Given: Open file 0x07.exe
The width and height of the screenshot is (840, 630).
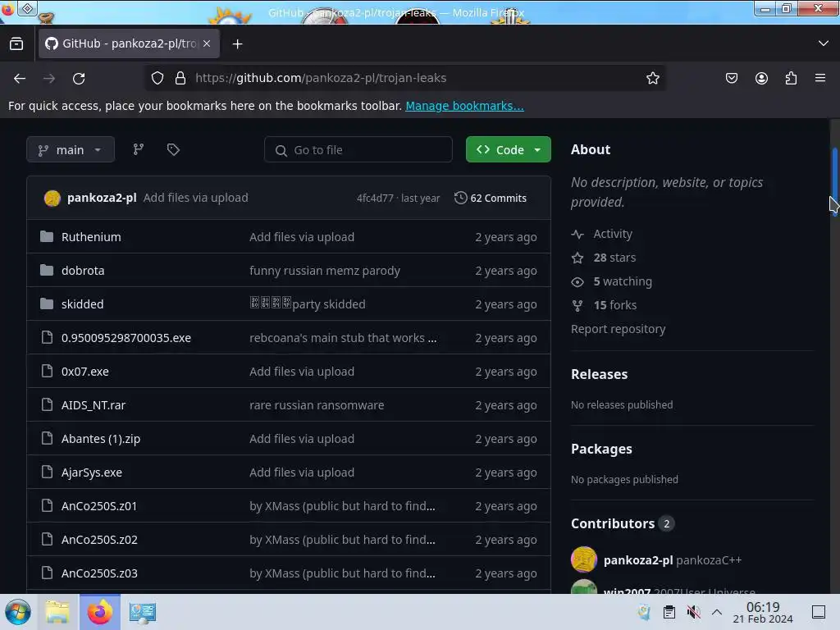Looking at the screenshot, I should 84,372.
